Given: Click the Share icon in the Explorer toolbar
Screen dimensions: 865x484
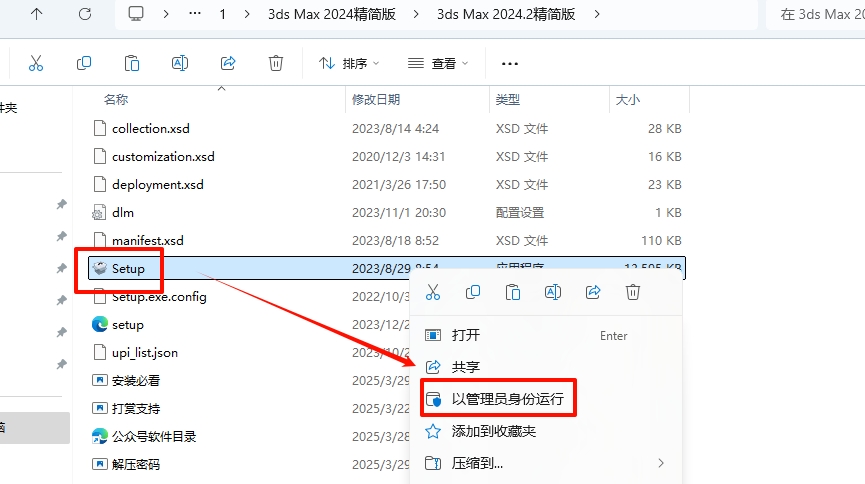Looking at the screenshot, I should [228, 63].
